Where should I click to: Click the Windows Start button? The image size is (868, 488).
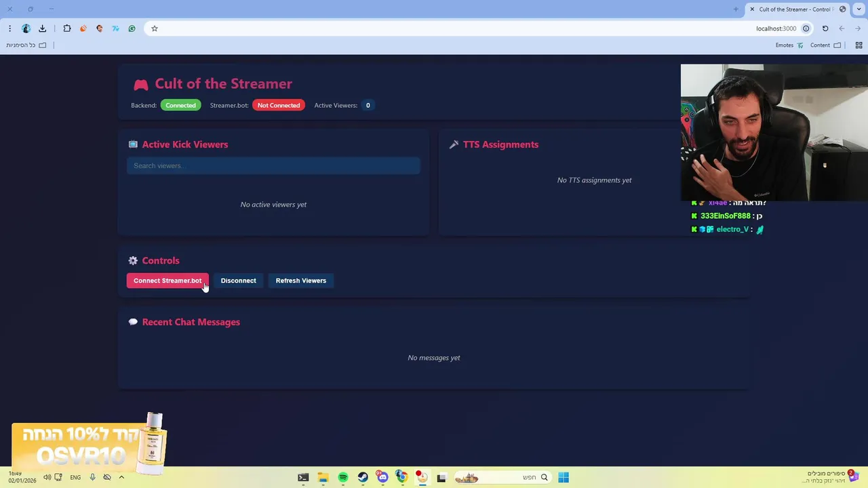(x=564, y=478)
